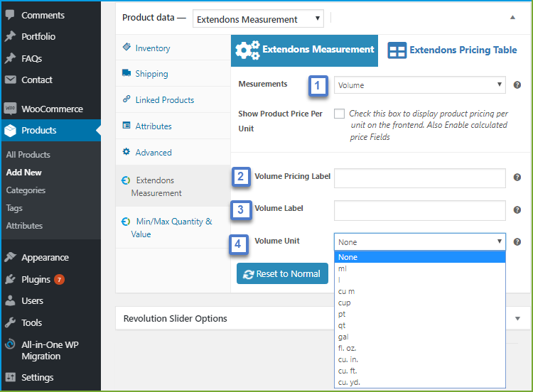Click the Linked Products chain icon
Viewport: 533px width, 392px height.
coord(126,99)
